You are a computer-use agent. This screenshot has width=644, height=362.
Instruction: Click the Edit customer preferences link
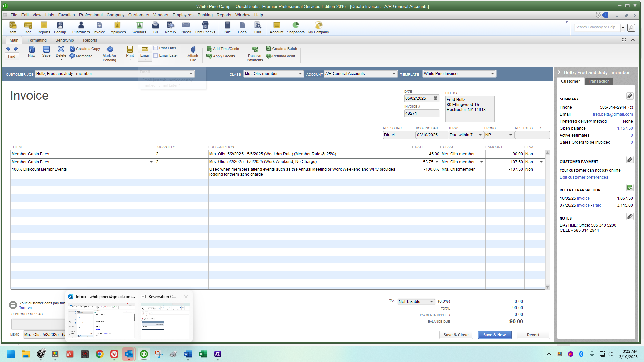[584, 177]
